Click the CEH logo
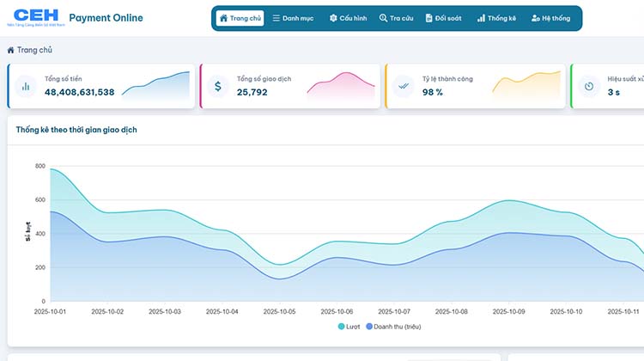644x361 pixels. tap(36, 17)
